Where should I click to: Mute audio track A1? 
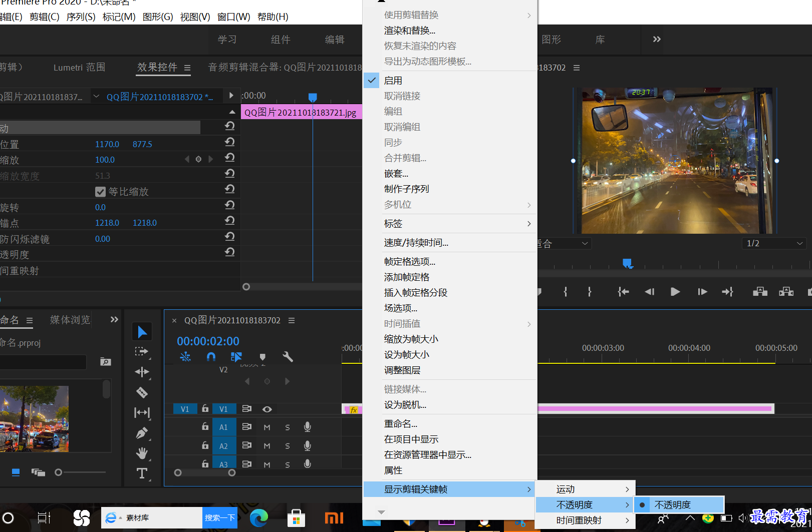pos(267,427)
